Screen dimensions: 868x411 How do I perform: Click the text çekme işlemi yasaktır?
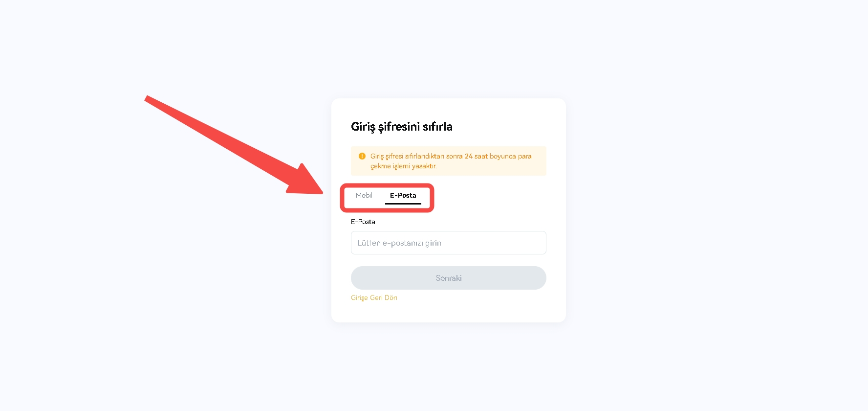[x=403, y=166]
